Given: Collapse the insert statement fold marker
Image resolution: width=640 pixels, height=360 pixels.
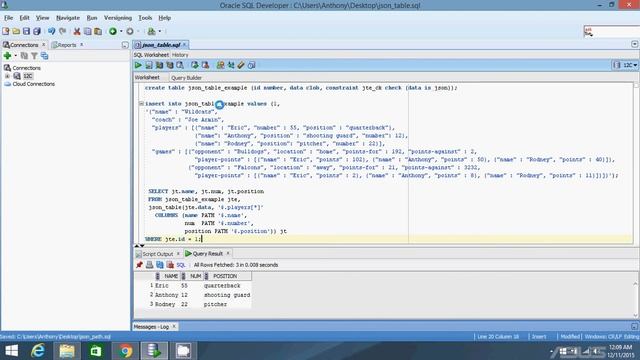Looking at the screenshot, I should (141, 104).
